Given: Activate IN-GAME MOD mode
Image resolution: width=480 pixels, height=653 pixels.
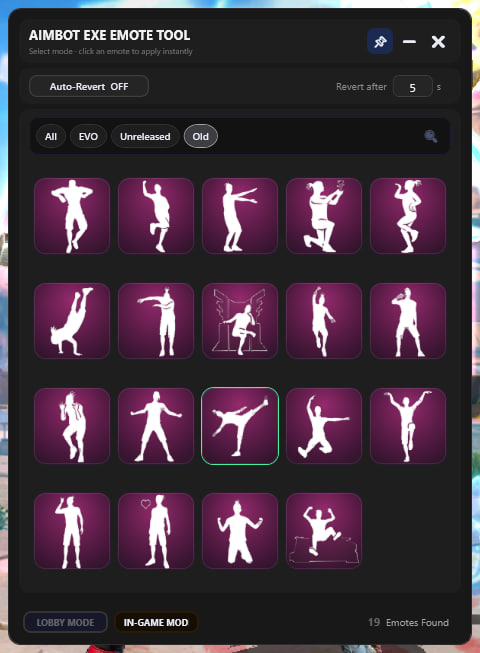Looking at the screenshot, I should point(156,623).
